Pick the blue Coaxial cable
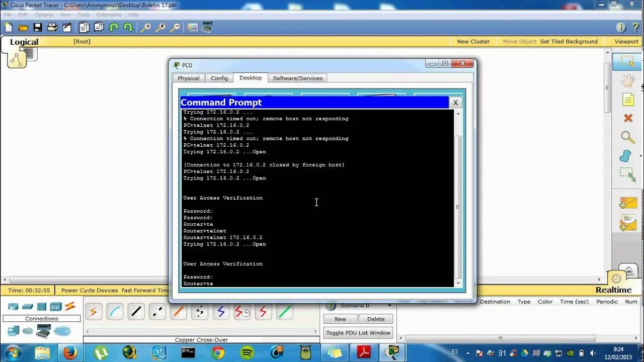The width and height of the screenshot is (644, 362). pos(221,312)
